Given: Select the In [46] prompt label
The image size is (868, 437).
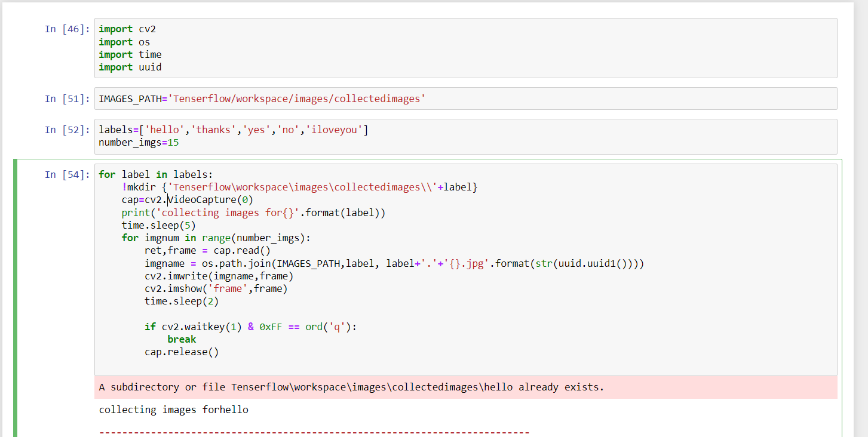Looking at the screenshot, I should click(67, 29).
